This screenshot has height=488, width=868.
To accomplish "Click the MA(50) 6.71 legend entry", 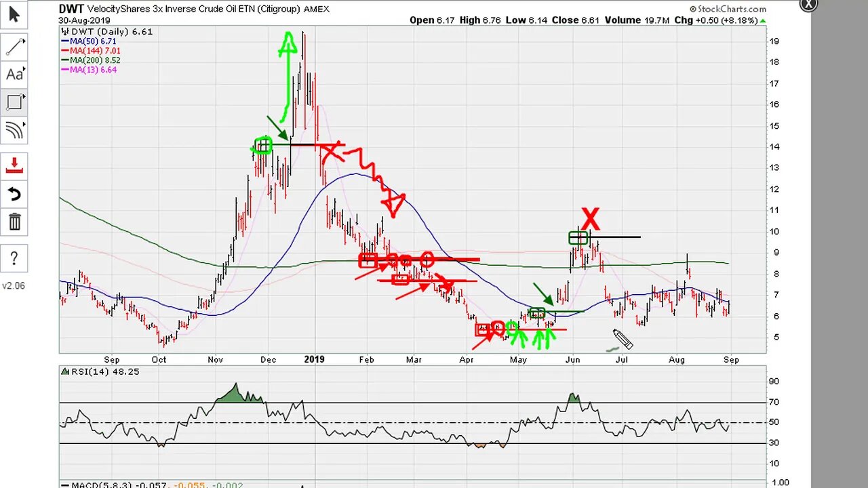I will pos(88,41).
